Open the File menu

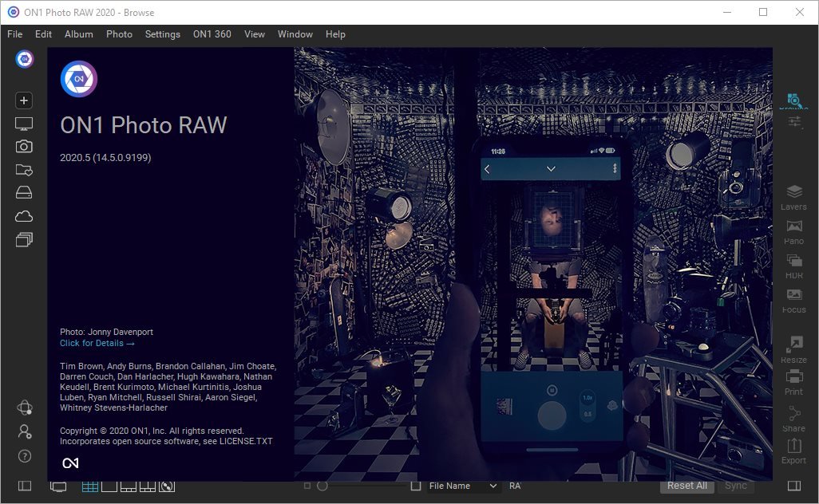[x=14, y=34]
